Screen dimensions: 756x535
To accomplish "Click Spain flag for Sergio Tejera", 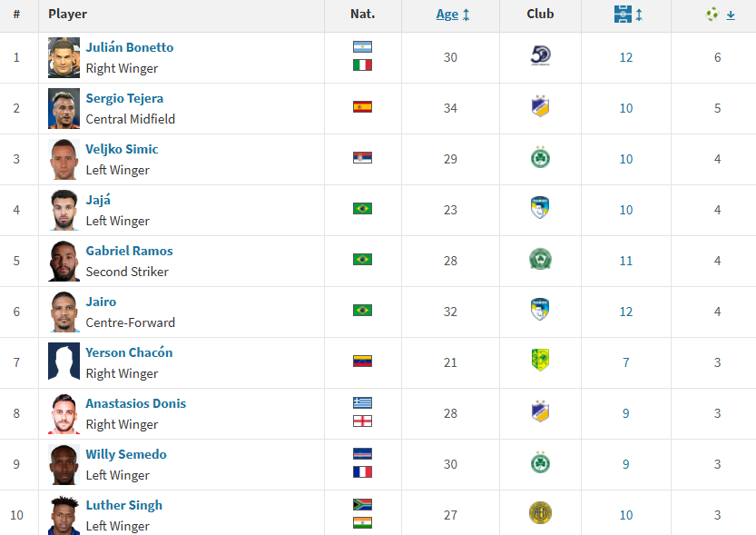I will (362, 107).
